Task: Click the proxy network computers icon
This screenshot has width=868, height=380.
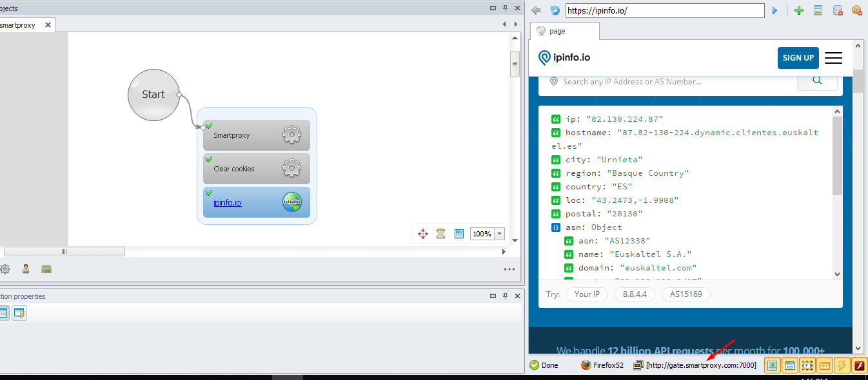Action: click(638, 365)
